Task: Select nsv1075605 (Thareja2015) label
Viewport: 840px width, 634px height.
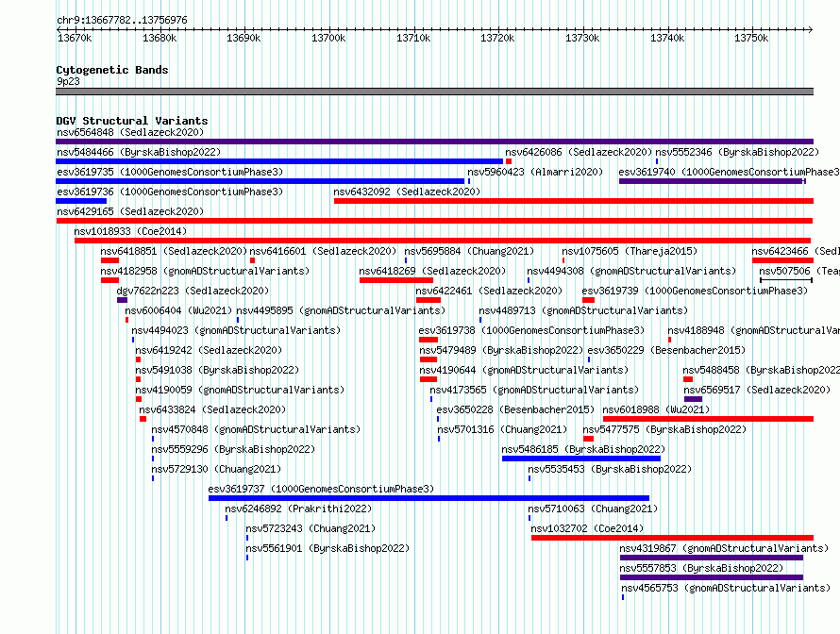Action: [x=630, y=251]
